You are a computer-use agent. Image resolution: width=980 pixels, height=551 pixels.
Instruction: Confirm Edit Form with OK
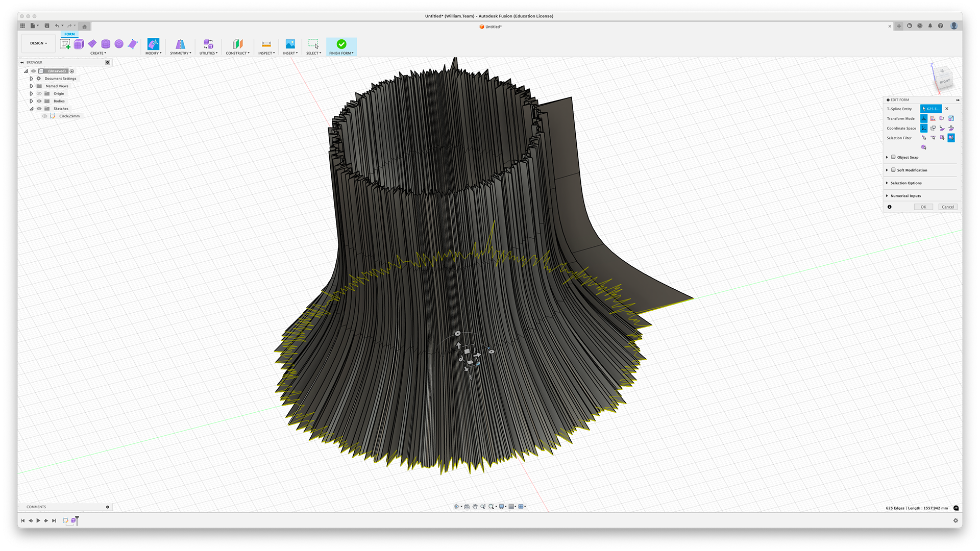coord(923,207)
